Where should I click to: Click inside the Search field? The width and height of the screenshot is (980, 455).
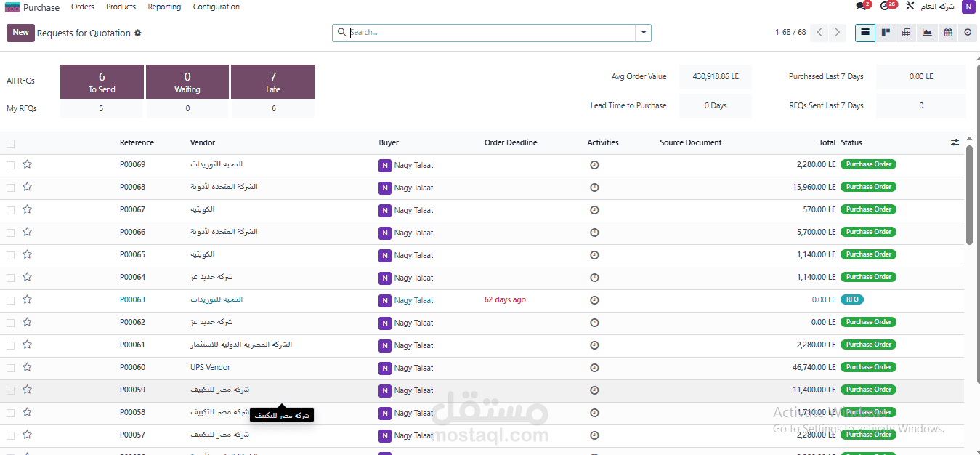[491, 33]
